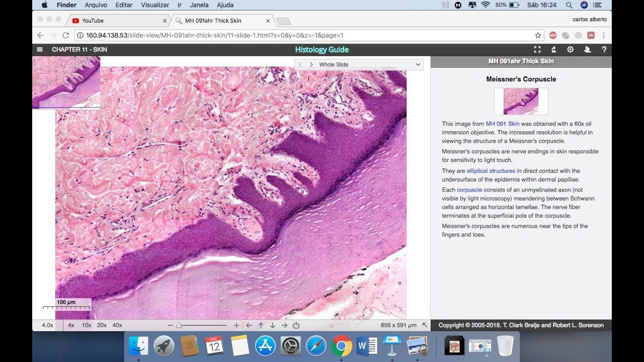Open the Visualizar menu

[155, 5]
